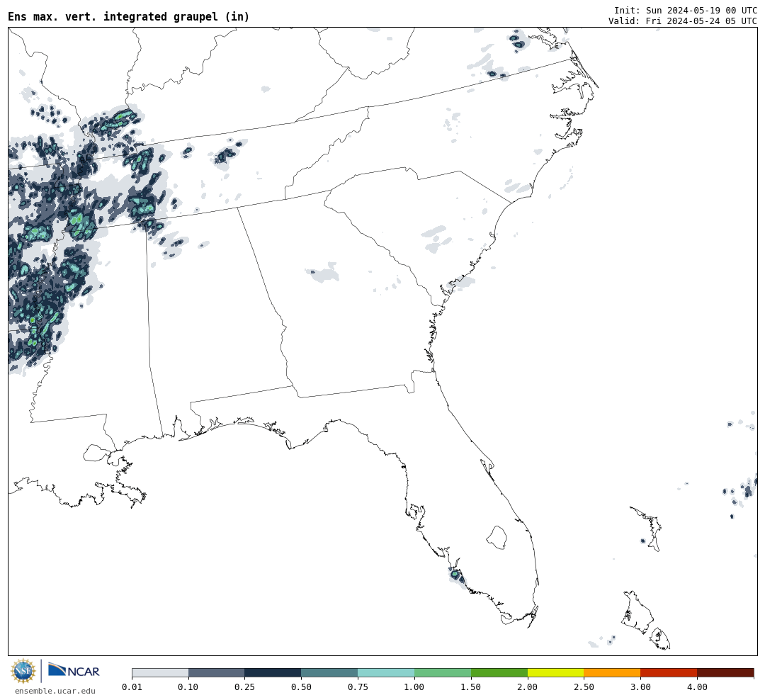This screenshot has width=765, height=700.
Task: Click the NCAR logo
Action: point(74,670)
